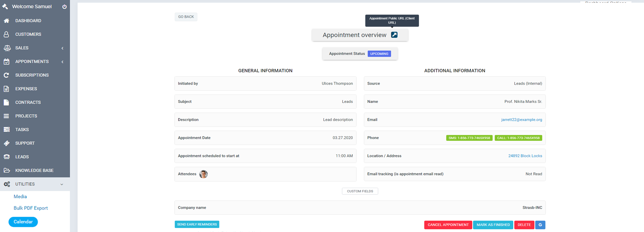The width and height of the screenshot is (644, 232).
Task: Click the Support ticket icon
Action: click(x=6, y=143)
